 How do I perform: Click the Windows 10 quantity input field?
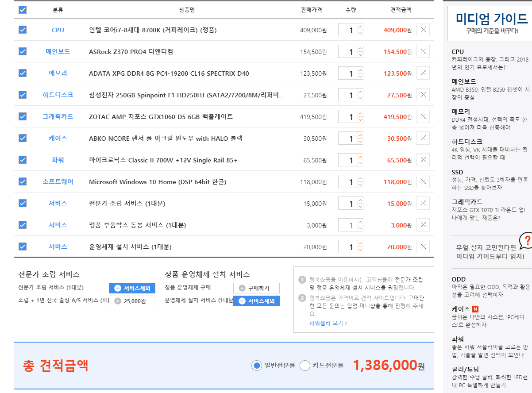tap(348, 182)
